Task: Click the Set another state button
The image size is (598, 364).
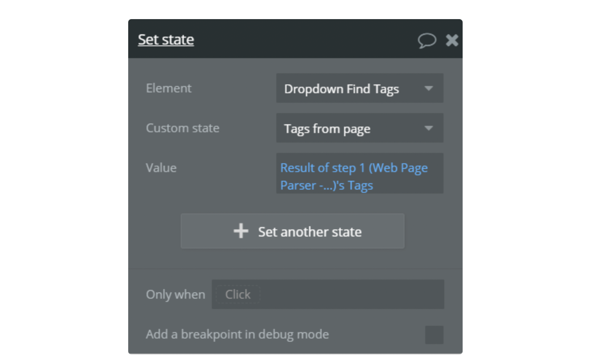Action: pyautogui.click(x=293, y=231)
